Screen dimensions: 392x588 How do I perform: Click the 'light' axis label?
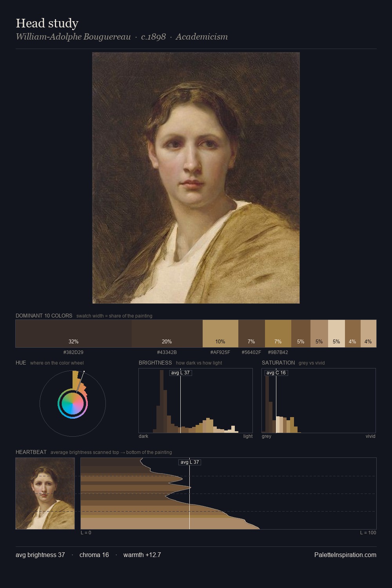tap(248, 436)
